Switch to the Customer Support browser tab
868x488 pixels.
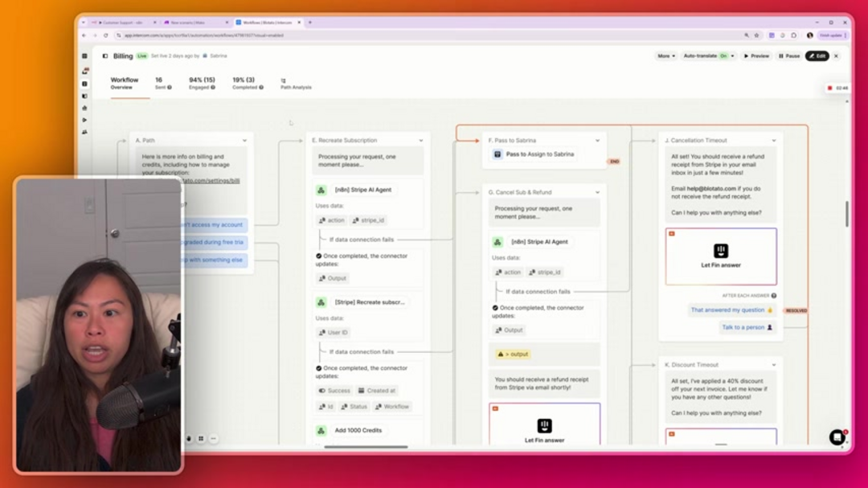point(122,23)
